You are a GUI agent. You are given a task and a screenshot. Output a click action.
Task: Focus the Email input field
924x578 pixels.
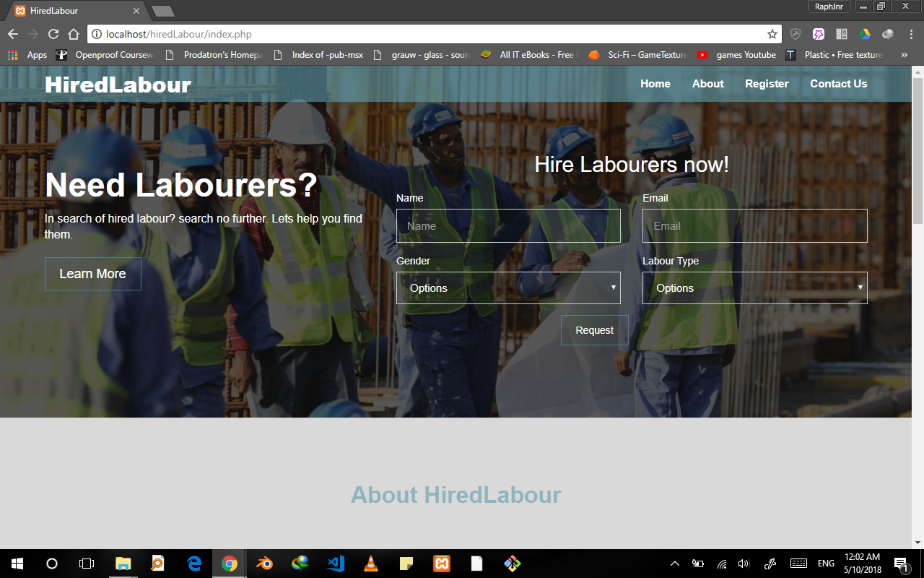tap(755, 225)
